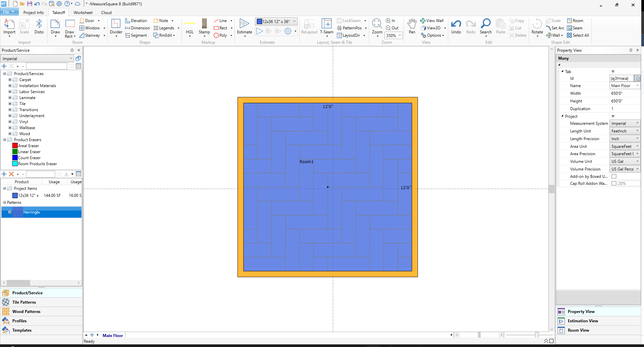Viewport: 644px width, 347px height.
Task: Select the Divider tool
Action: tap(116, 27)
